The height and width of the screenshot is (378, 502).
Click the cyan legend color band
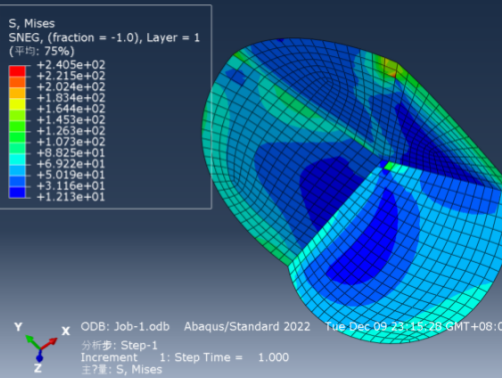[x=17, y=159]
